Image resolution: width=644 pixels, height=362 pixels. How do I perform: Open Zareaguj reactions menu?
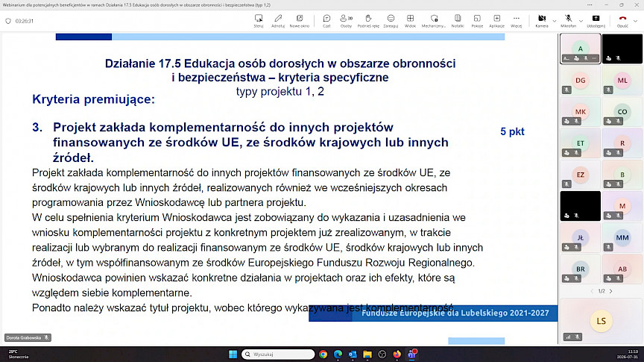click(x=391, y=21)
